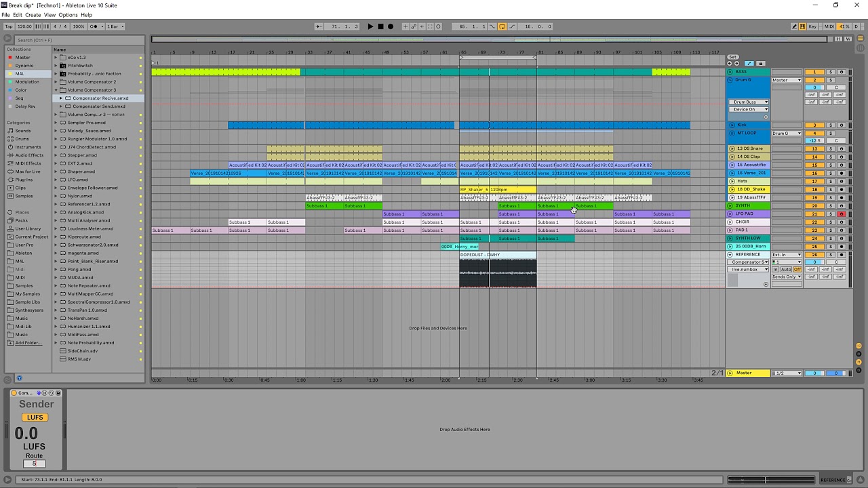Enable the MIDI map mode switch
This screenshot has height=488, width=868.
tap(829, 26)
